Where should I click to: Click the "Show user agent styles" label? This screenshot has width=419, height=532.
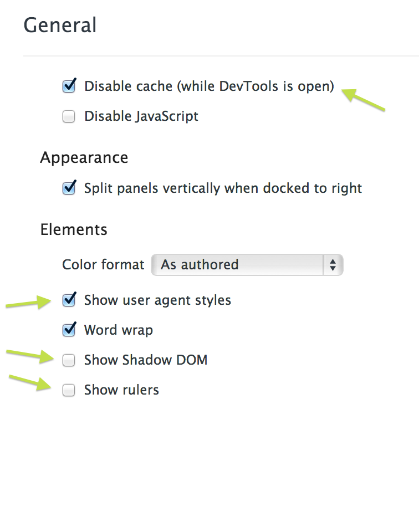(x=157, y=300)
